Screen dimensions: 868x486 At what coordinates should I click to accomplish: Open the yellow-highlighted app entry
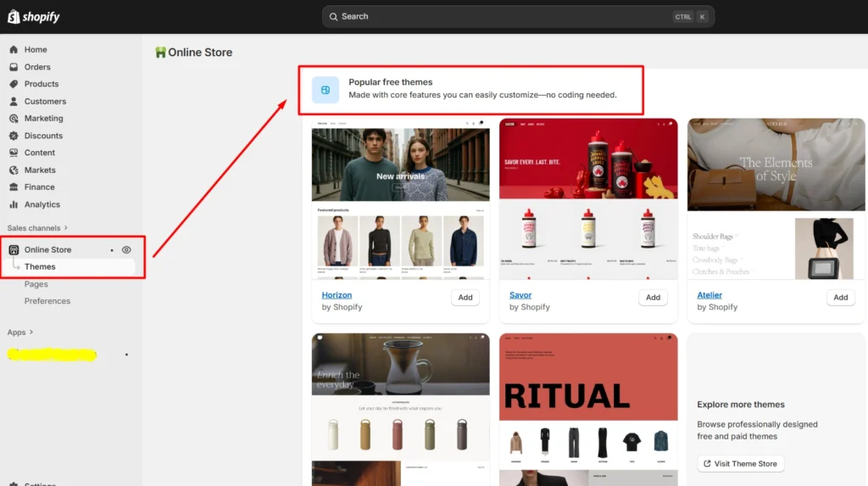tap(52, 354)
